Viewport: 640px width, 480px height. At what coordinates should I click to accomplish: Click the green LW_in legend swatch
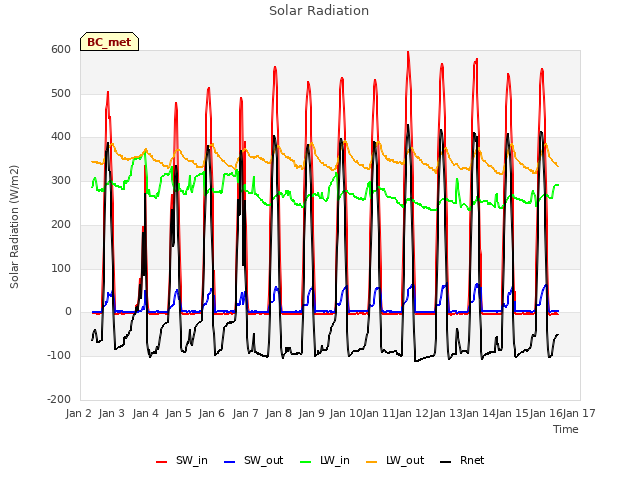tap(306, 462)
